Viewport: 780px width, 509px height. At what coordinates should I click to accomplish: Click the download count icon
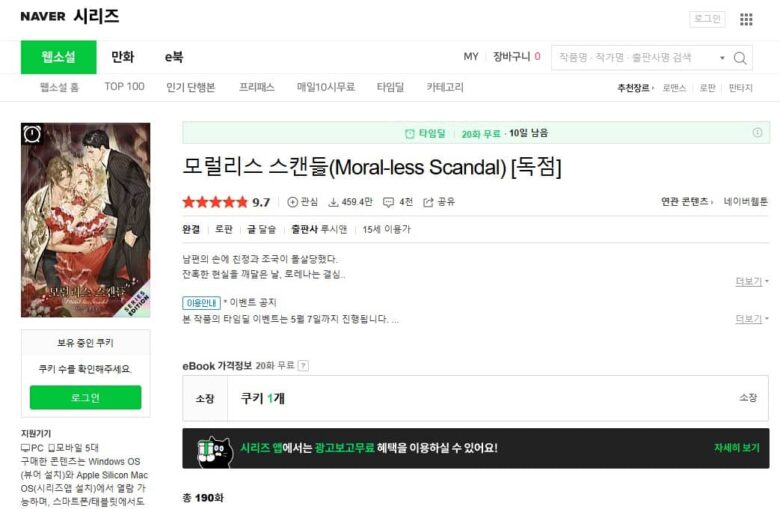pos(333,202)
